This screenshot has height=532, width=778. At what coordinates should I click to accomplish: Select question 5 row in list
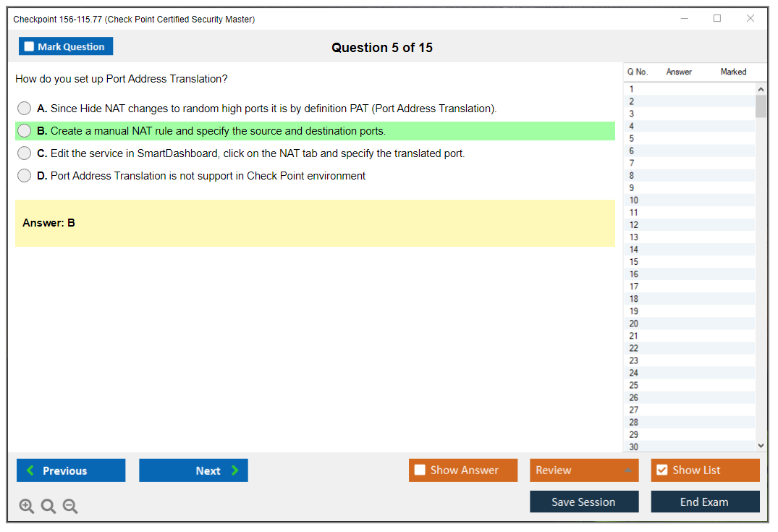pyautogui.click(x=632, y=138)
